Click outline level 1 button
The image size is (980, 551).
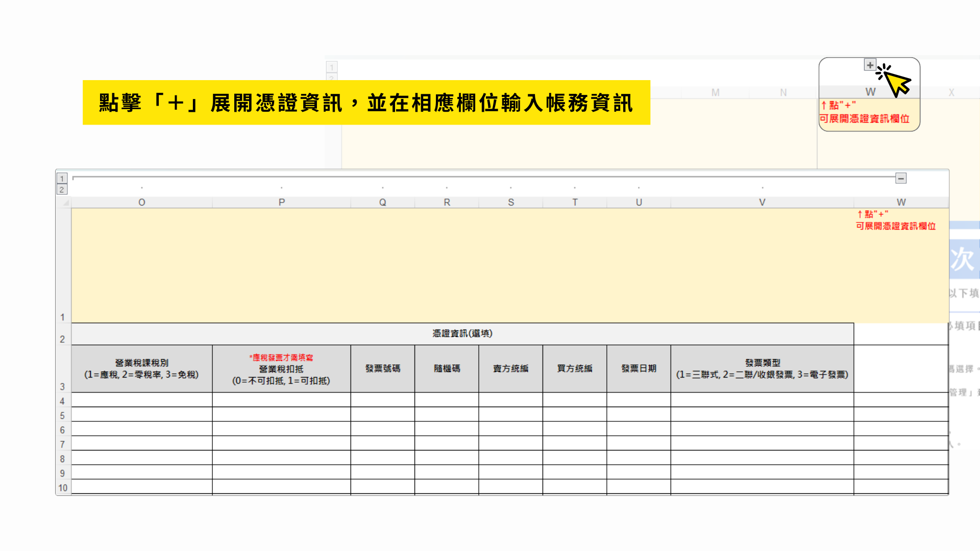(62, 179)
